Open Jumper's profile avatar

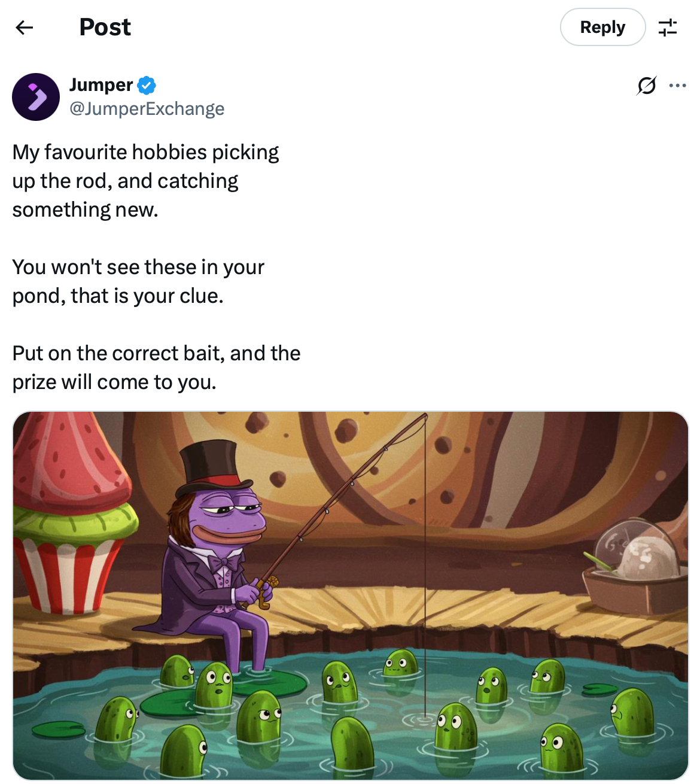[36, 97]
